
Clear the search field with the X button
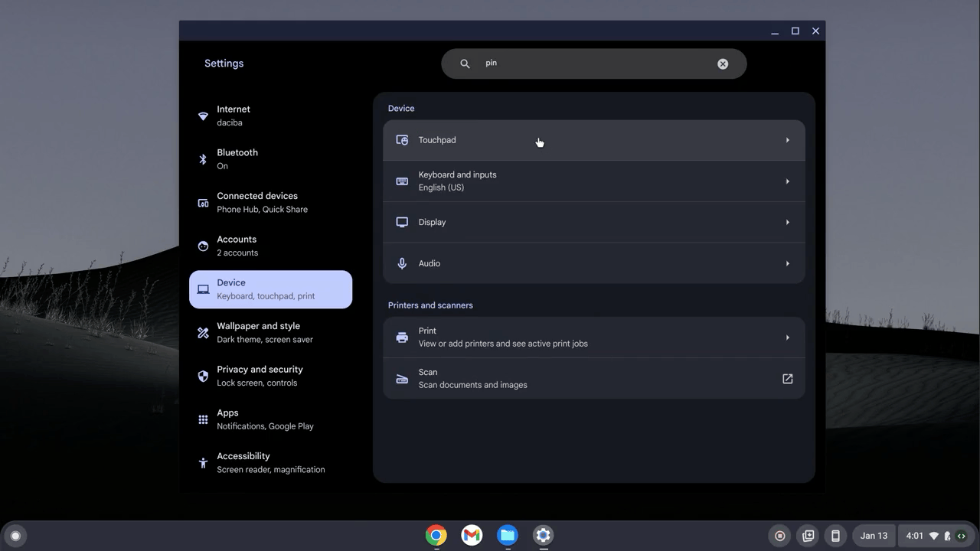click(722, 64)
